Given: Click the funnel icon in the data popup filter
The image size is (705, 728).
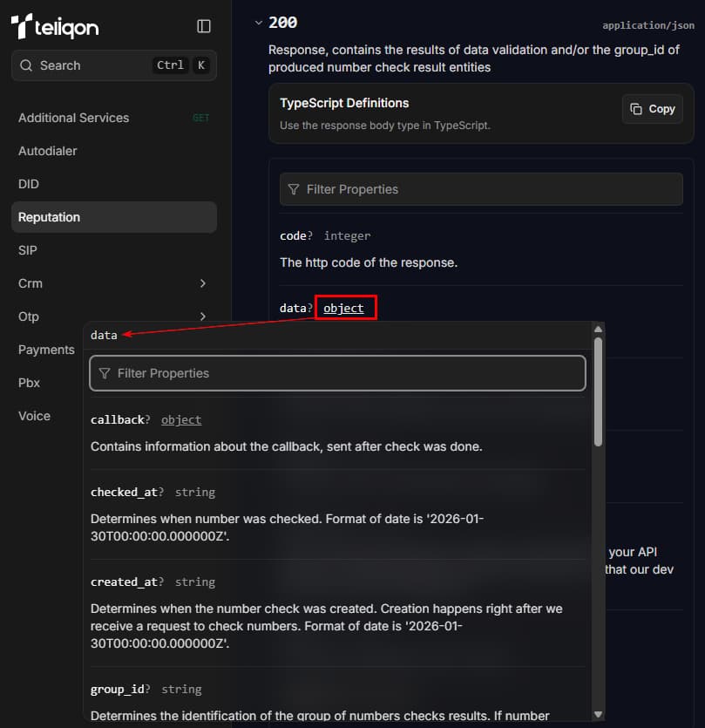Looking at the screenshot, I should (105, 373).
